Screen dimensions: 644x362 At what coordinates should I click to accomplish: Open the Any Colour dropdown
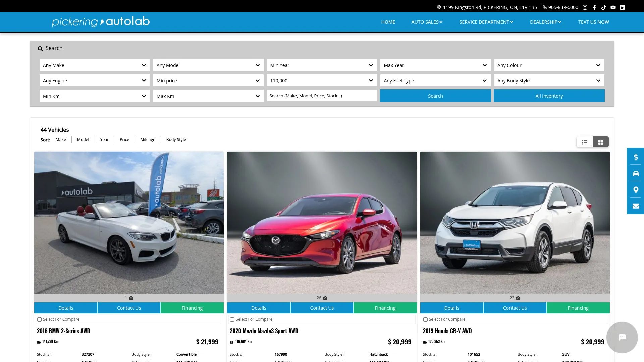(x=549, y=65)
